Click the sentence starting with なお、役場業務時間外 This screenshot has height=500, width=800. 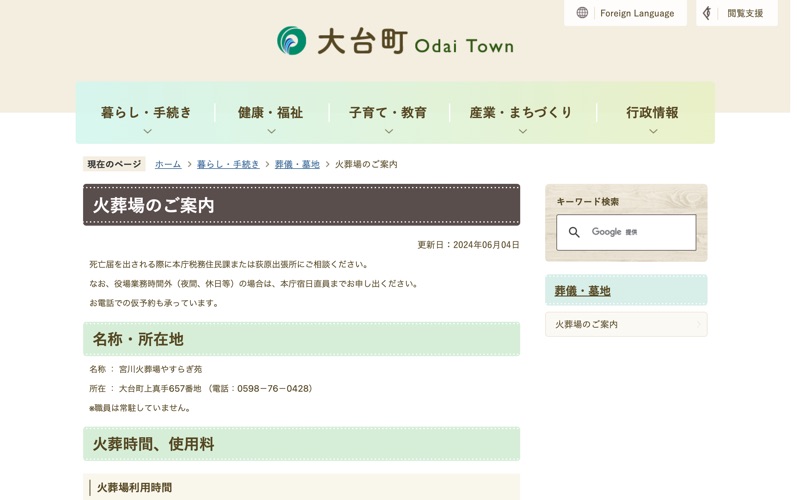pos(254,284)
